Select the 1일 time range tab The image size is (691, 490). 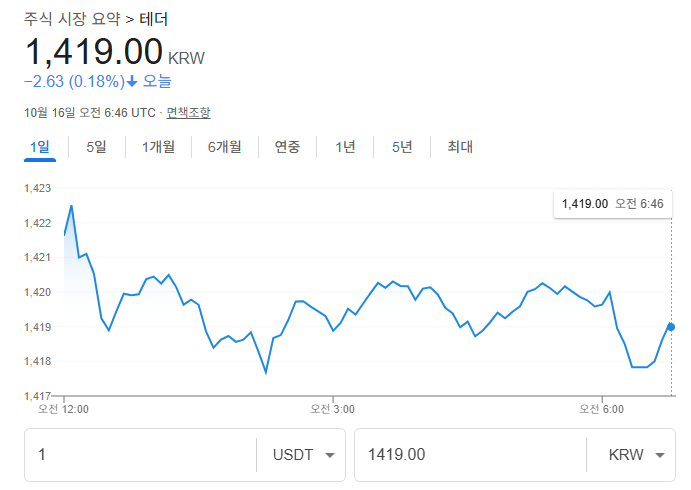[40, 147]
